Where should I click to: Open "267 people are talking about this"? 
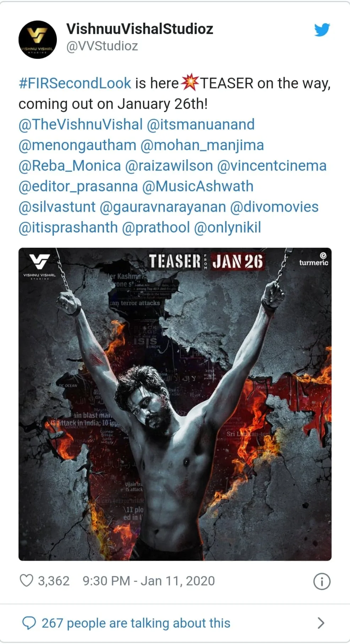coord(136,623)
